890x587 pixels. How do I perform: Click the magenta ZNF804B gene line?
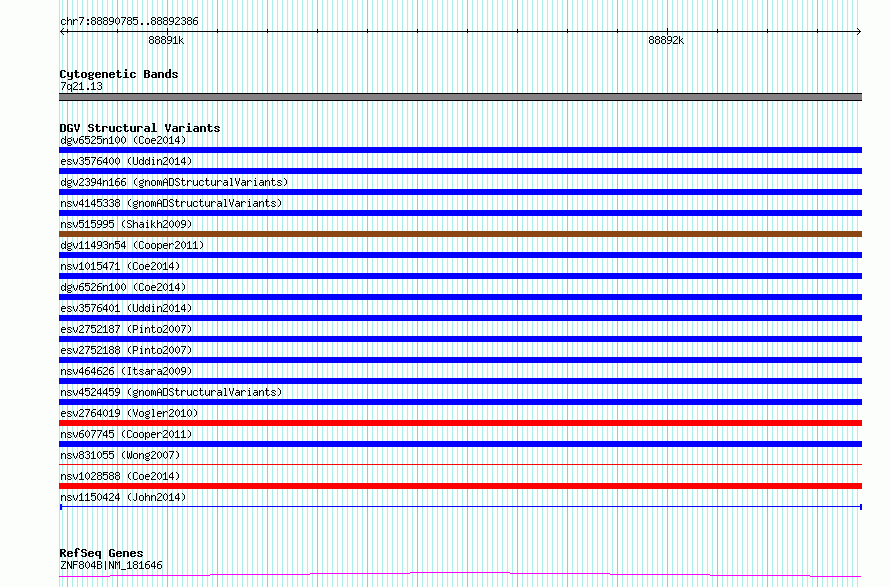pos(460,575)
